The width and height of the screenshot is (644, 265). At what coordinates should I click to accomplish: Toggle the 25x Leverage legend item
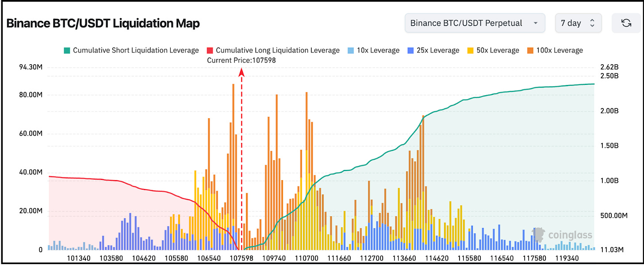[x=433, y=50]
